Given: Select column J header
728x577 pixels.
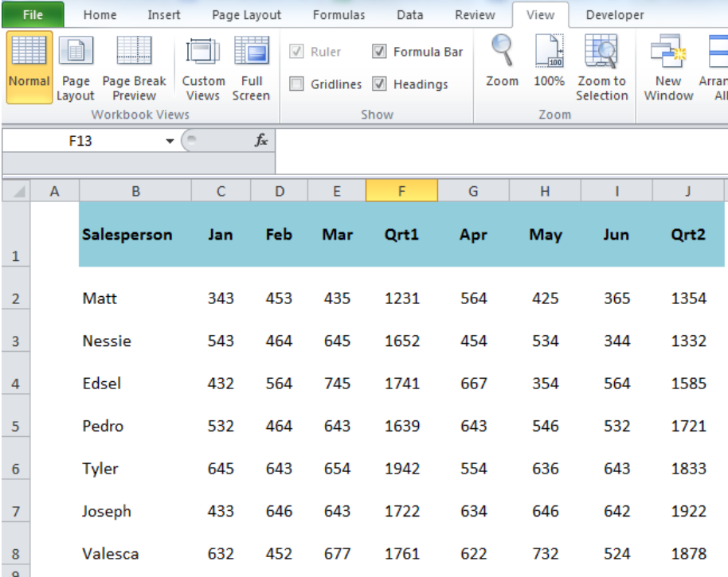Looking at the screenshot, I should [688, 191].
